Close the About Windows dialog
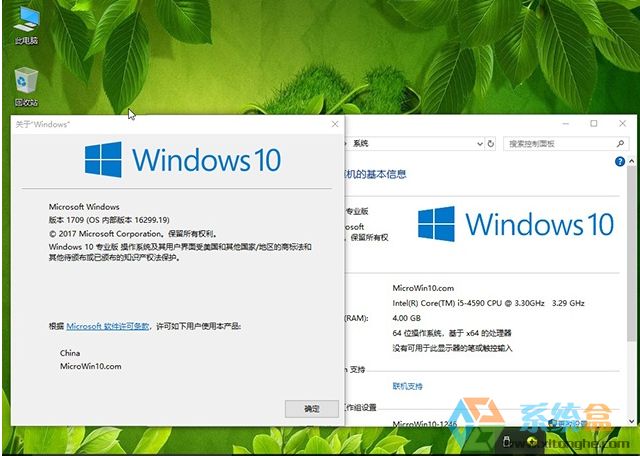This screenshot has height=456, width=640. pyautogui.click(x=335, y=124)
